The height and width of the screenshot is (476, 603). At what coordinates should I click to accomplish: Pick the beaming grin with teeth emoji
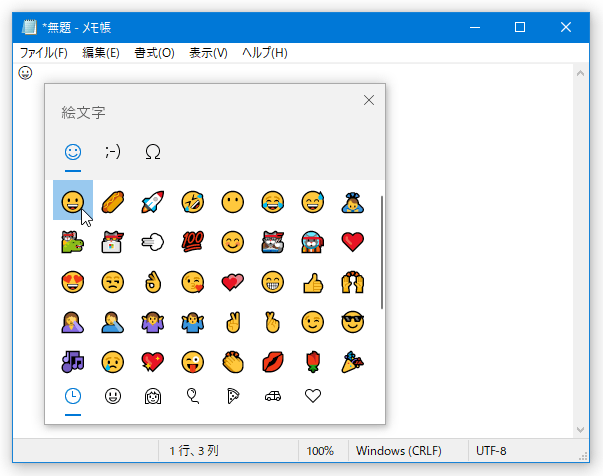tap(273, 282)
